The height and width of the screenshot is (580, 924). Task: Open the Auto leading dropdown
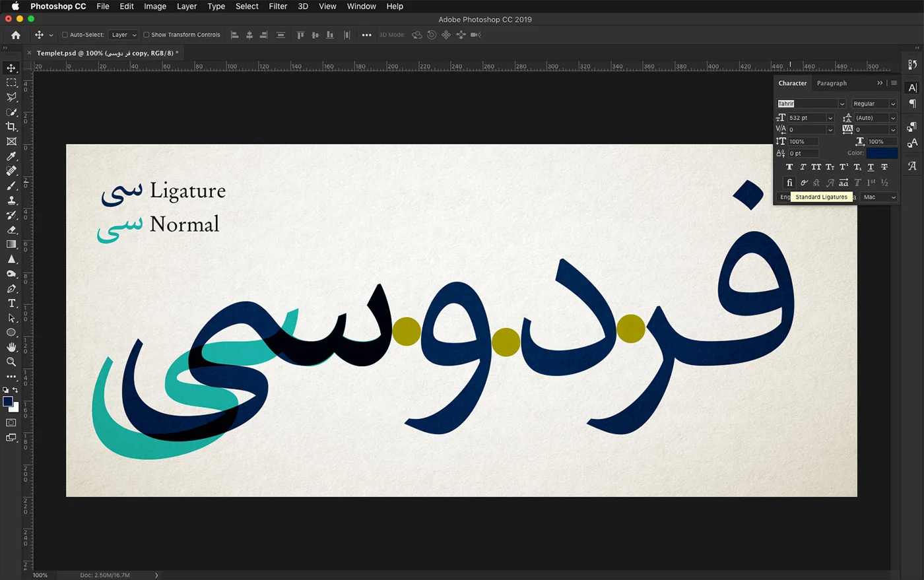893,118
